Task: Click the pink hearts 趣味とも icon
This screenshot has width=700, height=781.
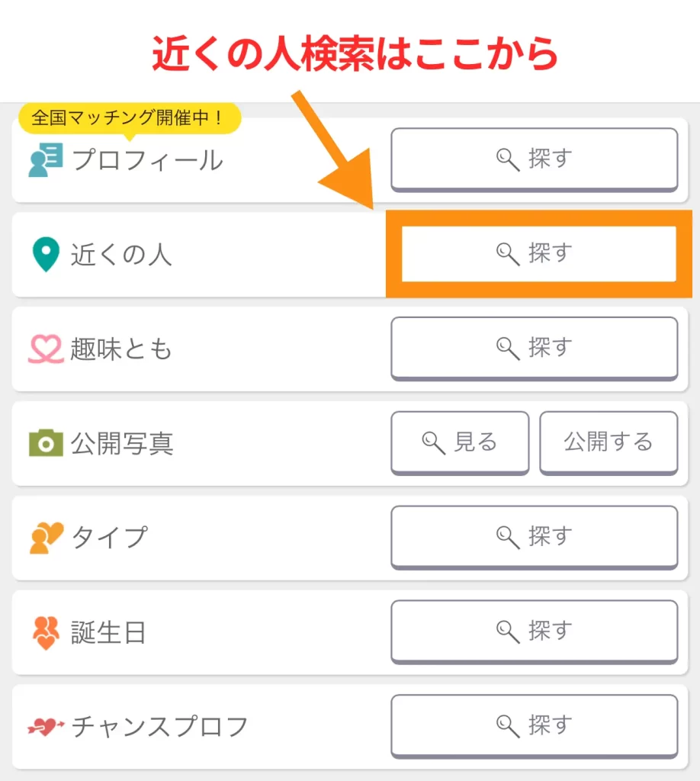Action: coord(46,349)
